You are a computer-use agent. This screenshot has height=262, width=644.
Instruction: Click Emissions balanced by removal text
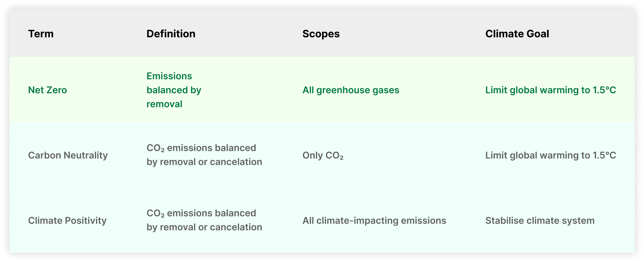(x=174, y=90)
